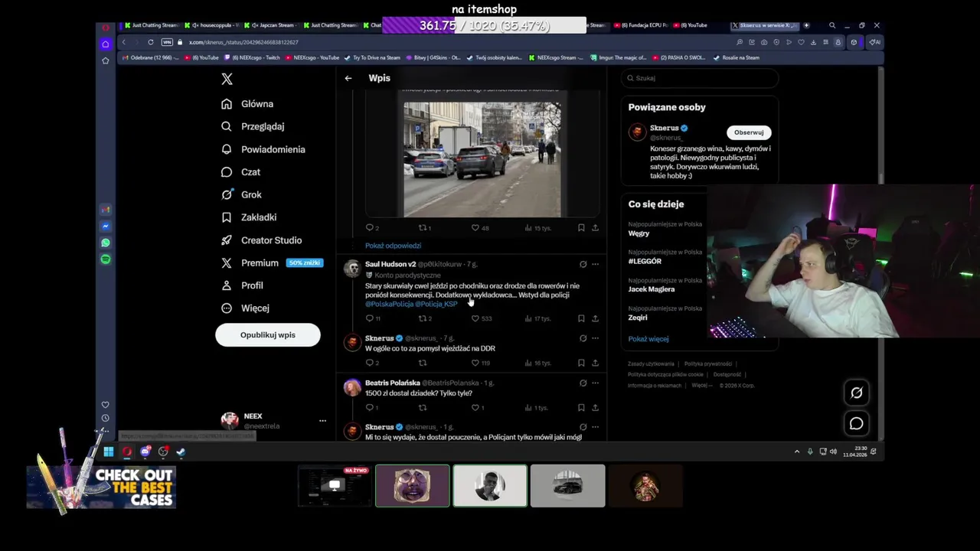The height and width of the screenshot is (551, 980).
Task: Open Profil in the sidebar
Action: point(242,285)
